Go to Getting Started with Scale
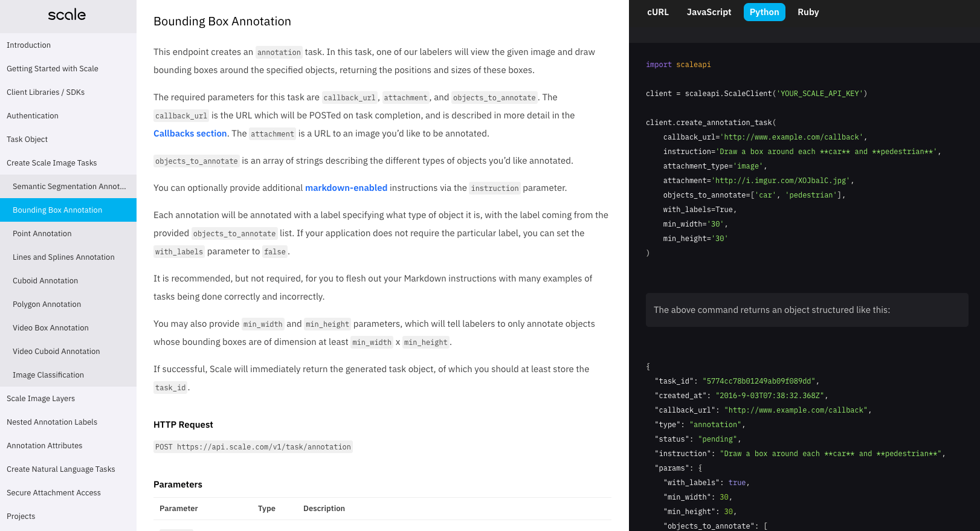This screenshot has height=531, width=980. pos(68,69)
